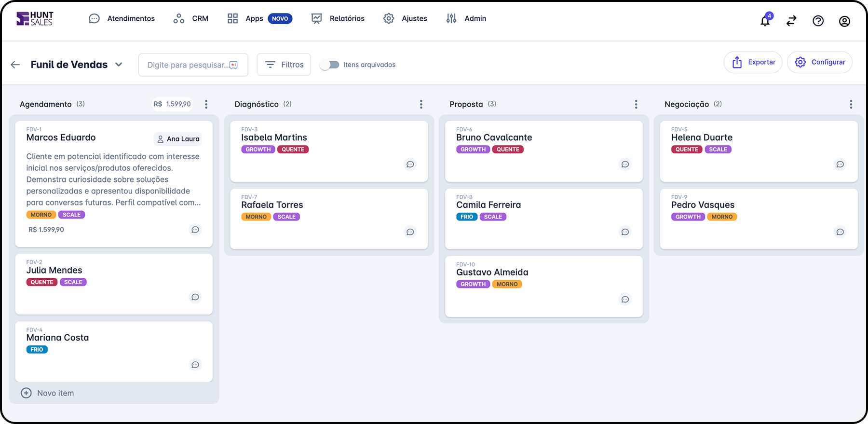The width and height of the screenshot is (868, 424).
Task: Click the Configurar button
Action: click(820, 62)
